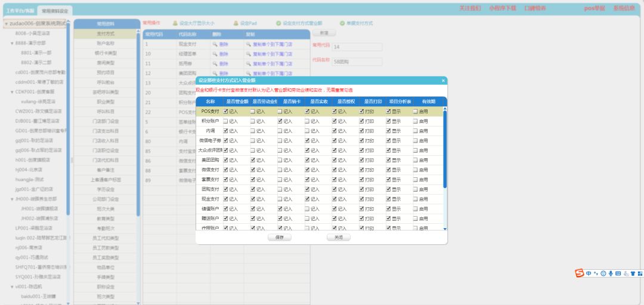Collapse the zudao006 root tree node
This screenshot has height=305, width=644.
tap(6, 24)
